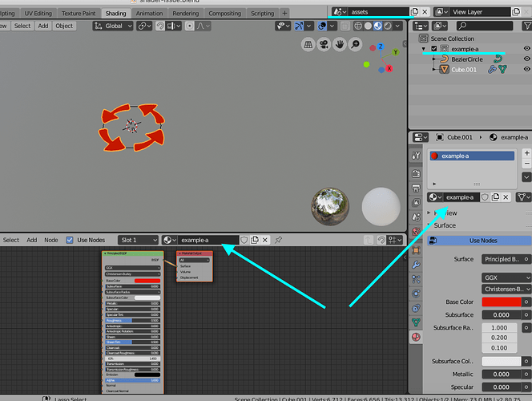Viewport: 532px width, 401px height.
Task: Click the magnifier zoom view icon
Action: 355,44
